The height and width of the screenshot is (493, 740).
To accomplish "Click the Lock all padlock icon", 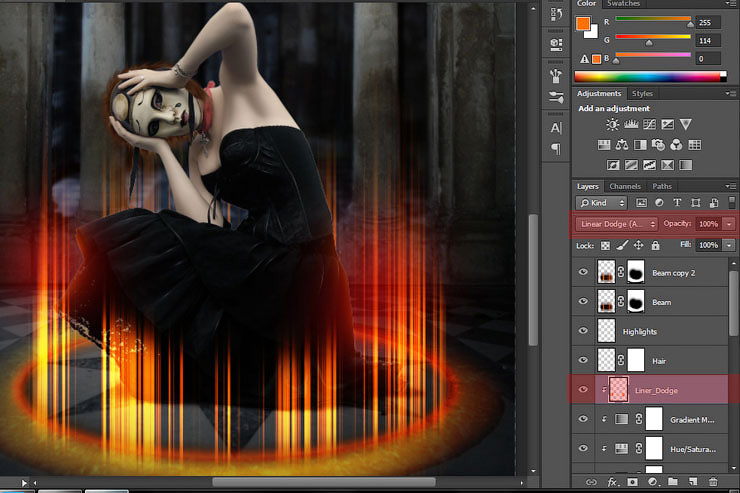I will [655, 245].
